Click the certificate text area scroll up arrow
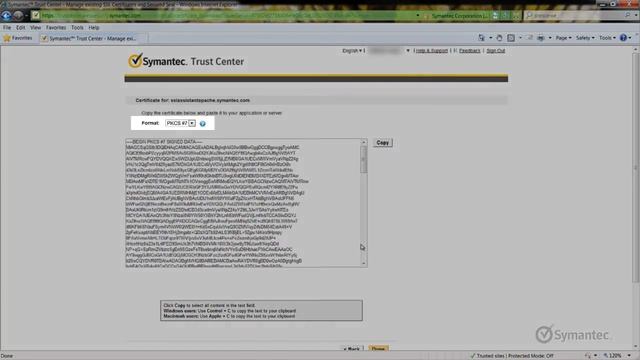Screen dimensions: 640x360 [x=364, y=142]
